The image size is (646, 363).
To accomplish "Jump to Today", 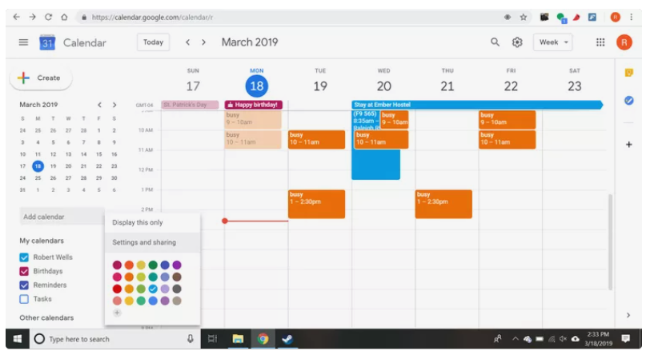I will (153, 42).
